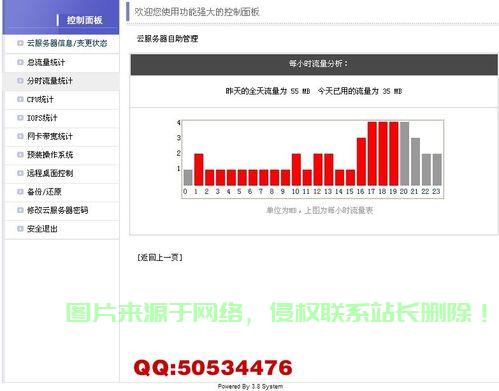Click bullet icon beside 预装操作系统

tap(20, 154)
